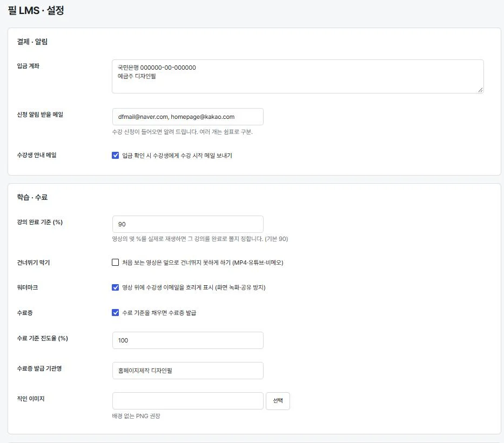Click text 입금 확인 시 수강생에게 수강 시작 메일 보내기
This screenshot has height=443, width=504.
tap(177, 156)
